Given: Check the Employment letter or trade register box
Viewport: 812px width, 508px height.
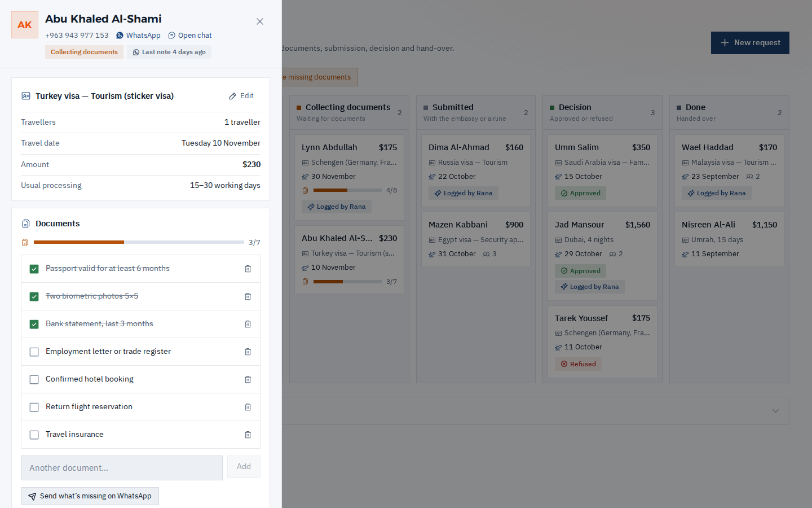Looking at the screenshot, I should coord(34,352).
